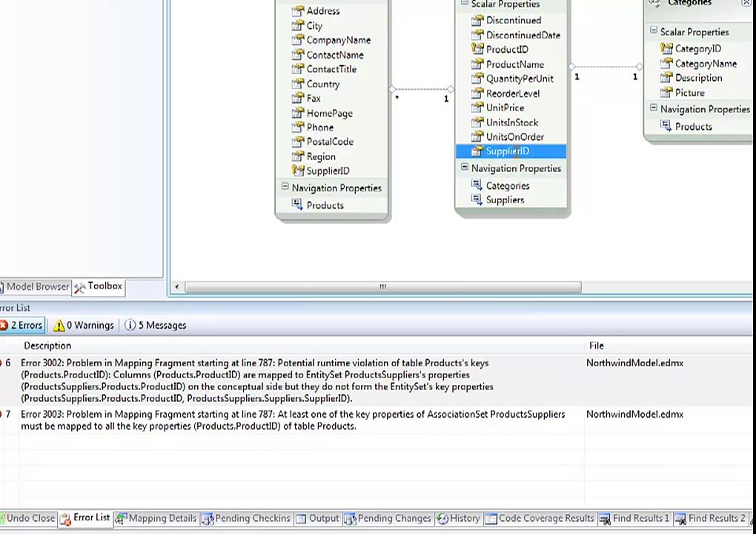Select UnitsOnOrder property icon
Screen dimensions: 756x534
coord(477,136)
